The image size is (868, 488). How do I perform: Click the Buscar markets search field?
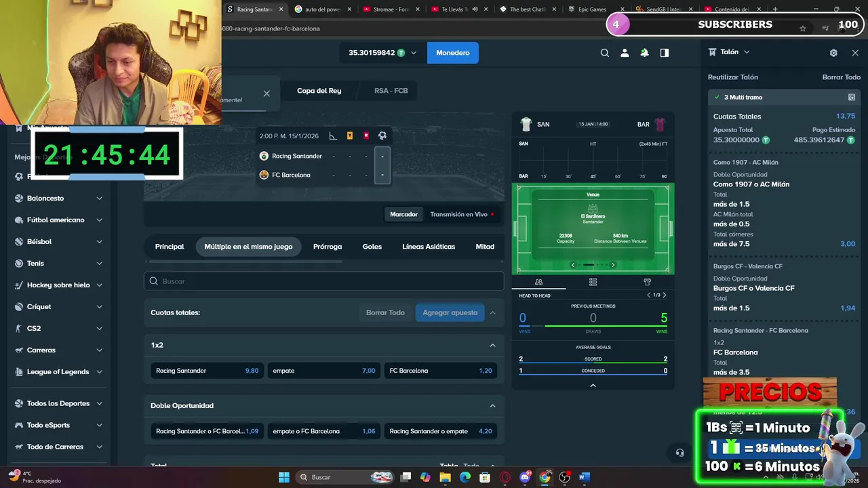click(x=324, y=281)
